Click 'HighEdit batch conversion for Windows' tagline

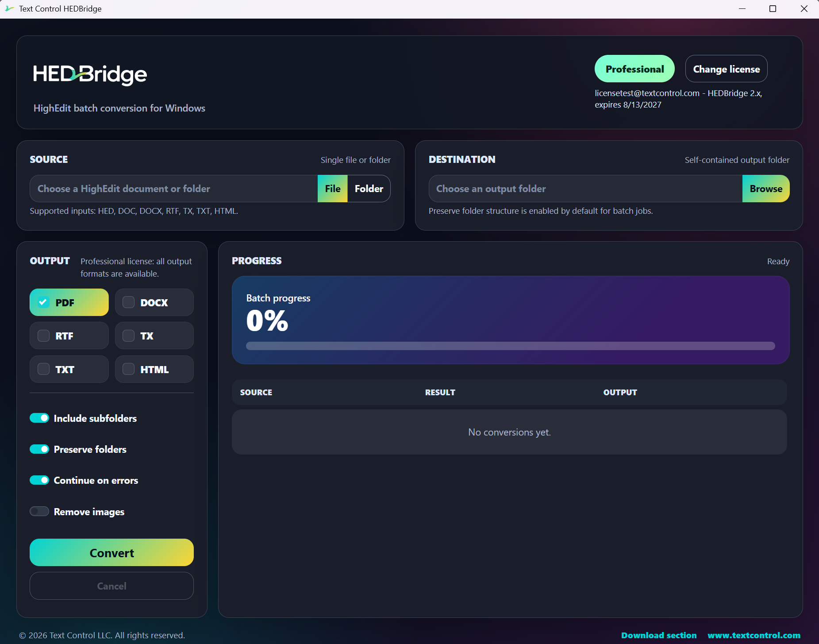119,108
